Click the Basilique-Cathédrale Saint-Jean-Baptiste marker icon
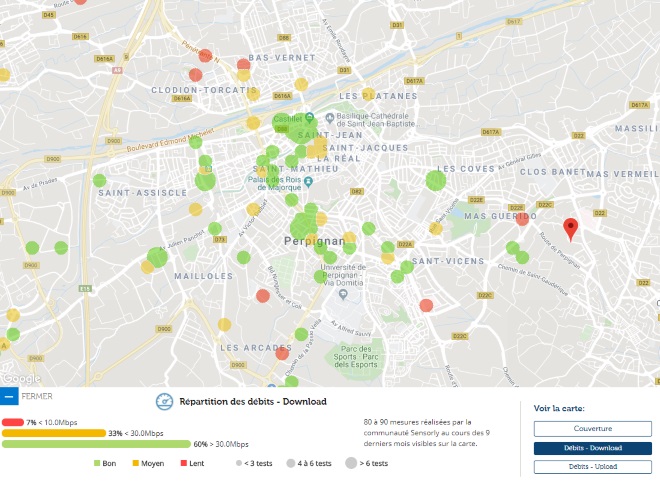Viewport: 660px width, 487px height. pos(330,117)
